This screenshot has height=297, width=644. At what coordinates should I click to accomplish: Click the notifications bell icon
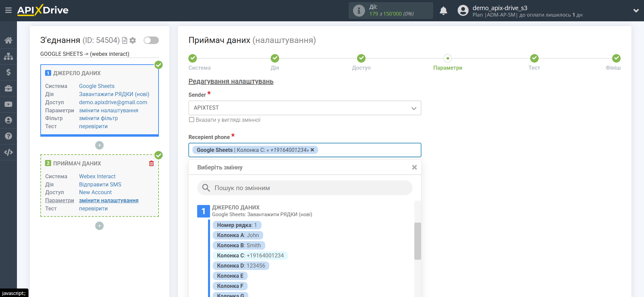(443, 11)
